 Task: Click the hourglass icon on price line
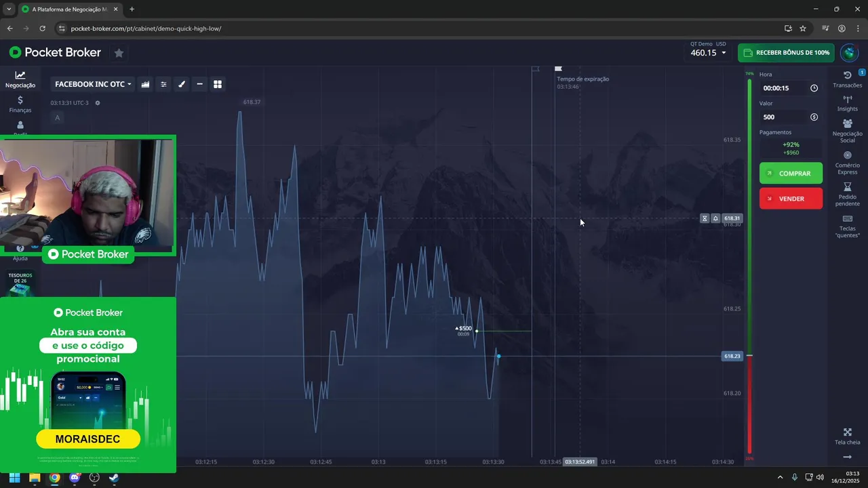coord(705,218)
